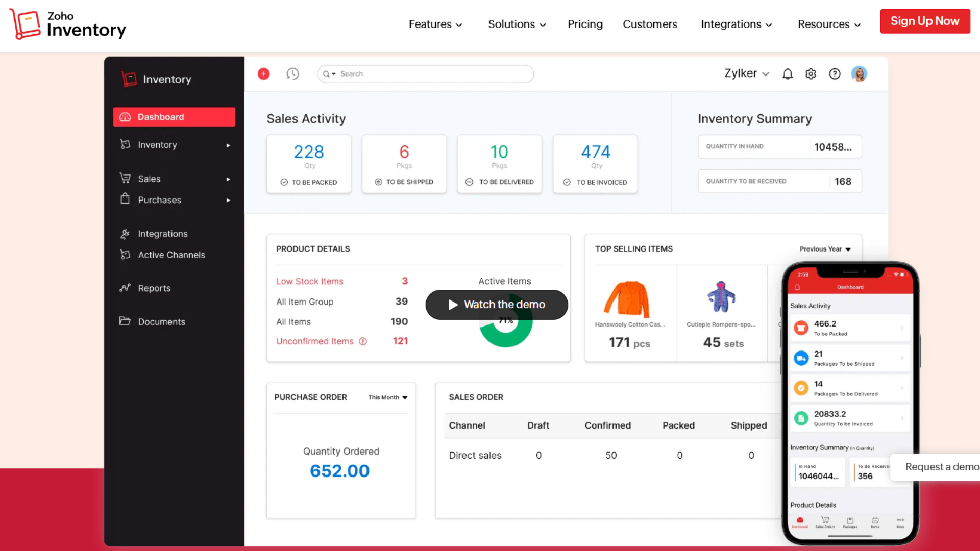Click the Inventory sidebar item icon
This screenshot has height=551, width=980.
point(125,144)
